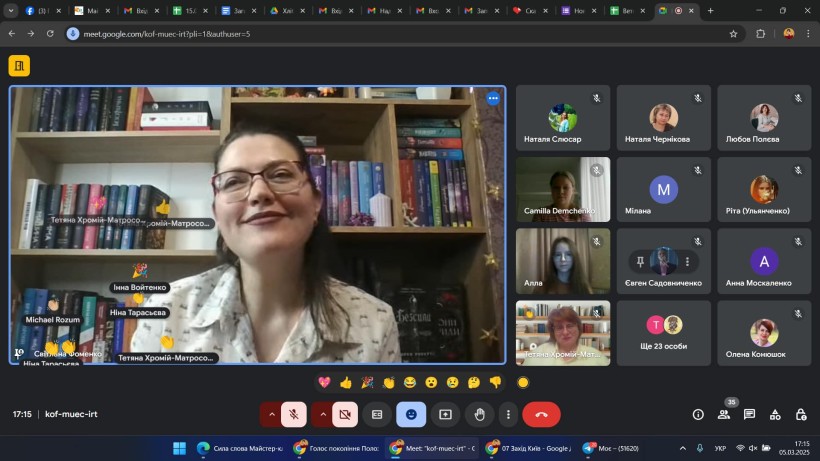Click the address bar URL

(x=167, y=34)
